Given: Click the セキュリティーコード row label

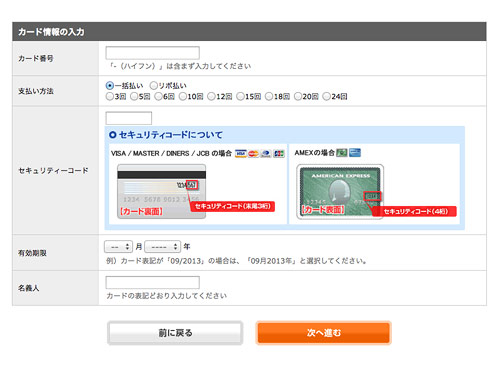Looking at the screenshot, I should point(53,170).
